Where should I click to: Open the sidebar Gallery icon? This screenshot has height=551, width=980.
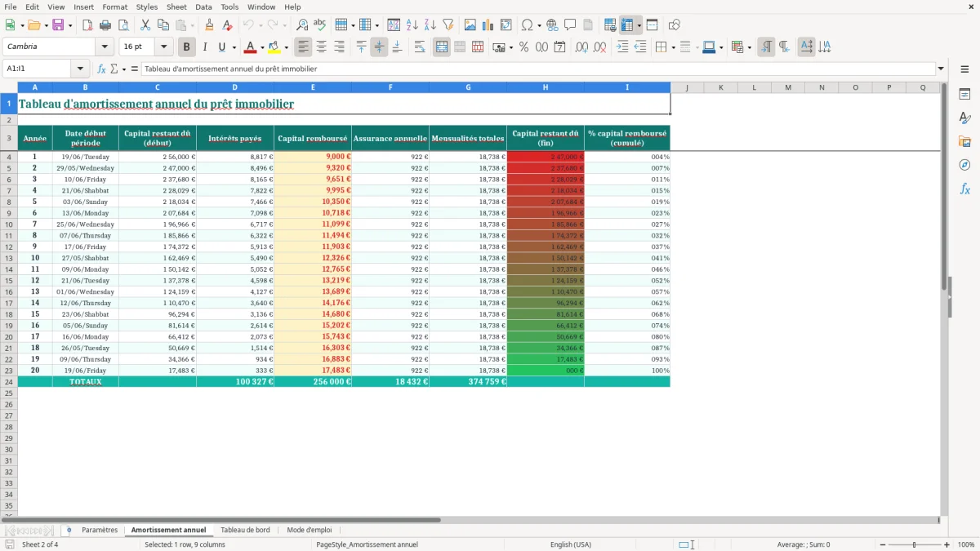964,142
